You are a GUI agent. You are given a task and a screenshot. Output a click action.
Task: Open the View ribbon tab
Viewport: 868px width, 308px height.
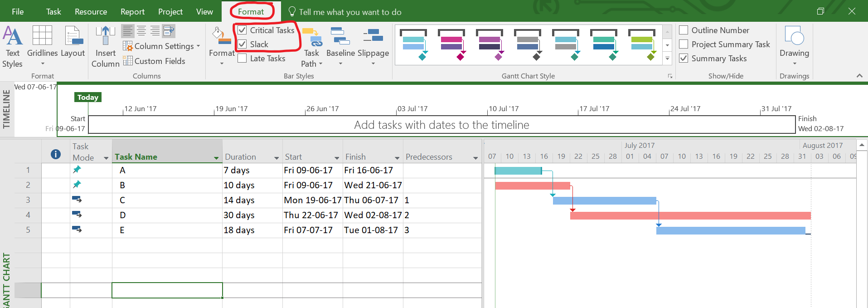[x=204, y=12]
